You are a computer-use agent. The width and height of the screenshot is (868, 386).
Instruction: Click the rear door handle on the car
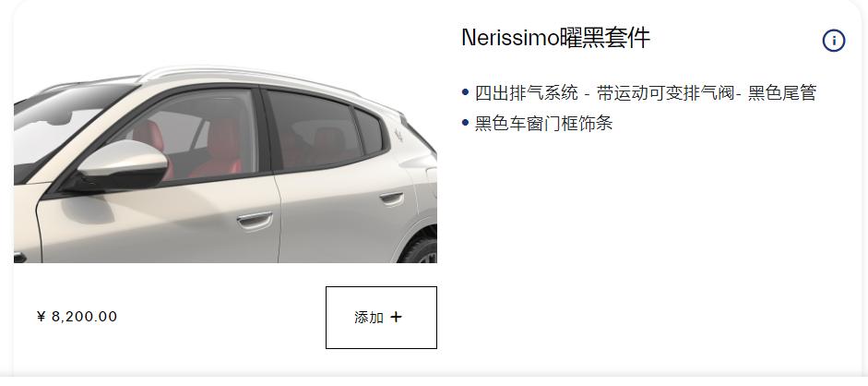(x=392, y=198)
